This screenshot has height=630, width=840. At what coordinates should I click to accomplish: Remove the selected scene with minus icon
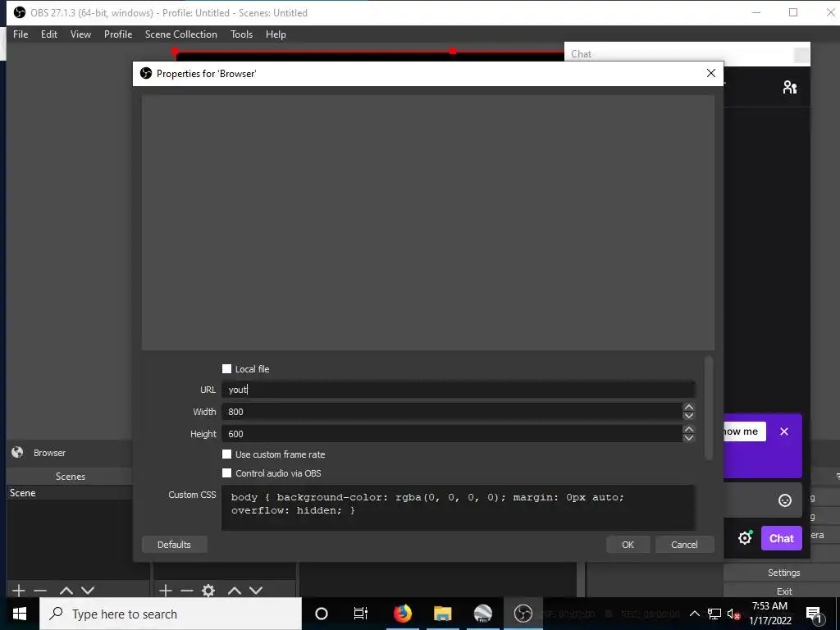40,591
